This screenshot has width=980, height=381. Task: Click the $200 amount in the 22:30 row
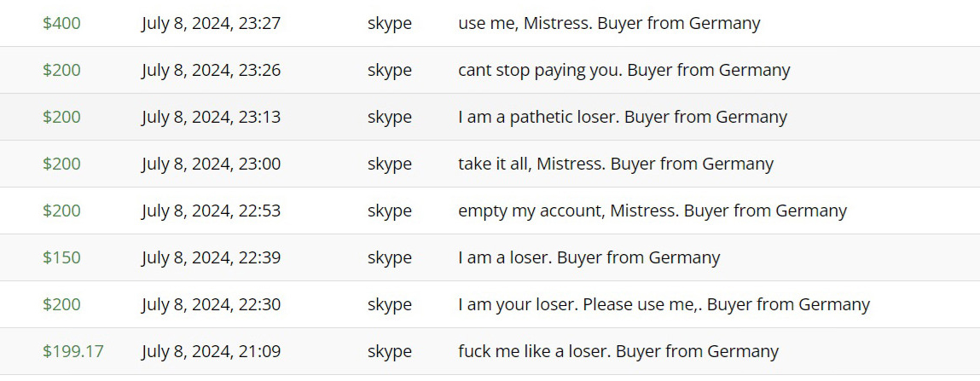coord(61,305)
